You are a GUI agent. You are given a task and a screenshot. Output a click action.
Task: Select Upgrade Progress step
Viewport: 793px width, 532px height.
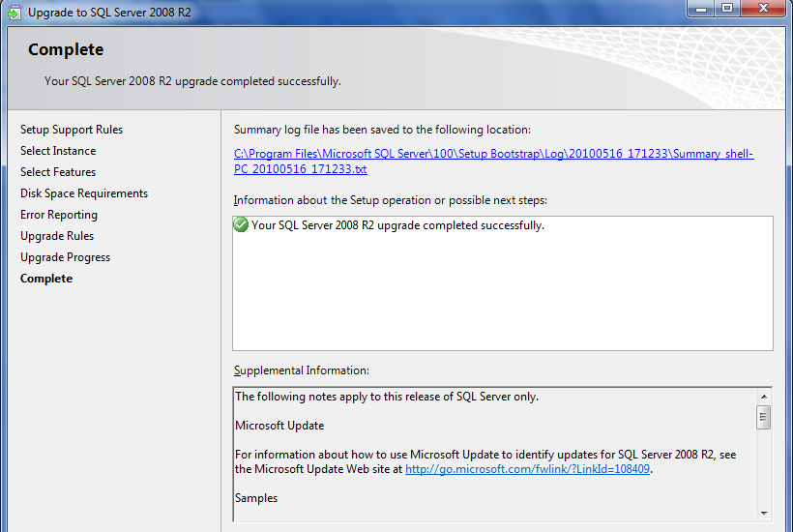point(65,257)
